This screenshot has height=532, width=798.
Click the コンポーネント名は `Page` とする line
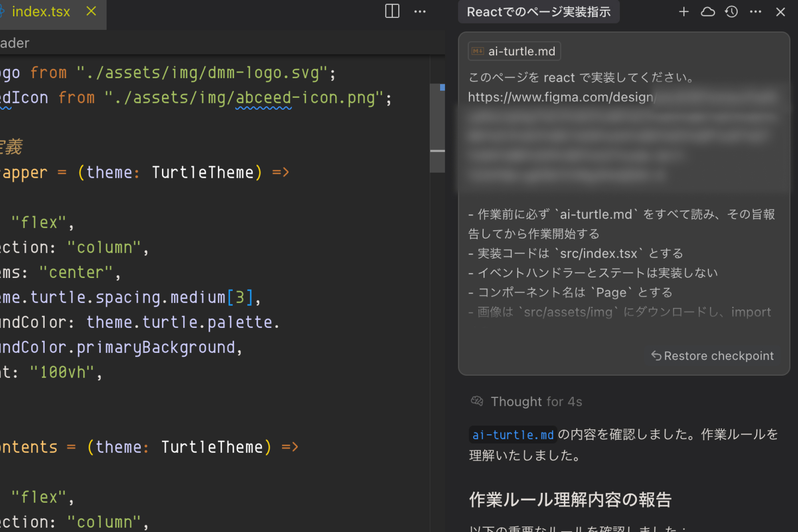(571, 292)
